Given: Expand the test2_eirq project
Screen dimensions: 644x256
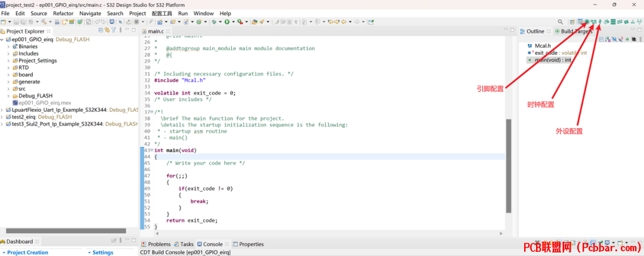Looking at the screenshot, I should (x=3, y=117).
